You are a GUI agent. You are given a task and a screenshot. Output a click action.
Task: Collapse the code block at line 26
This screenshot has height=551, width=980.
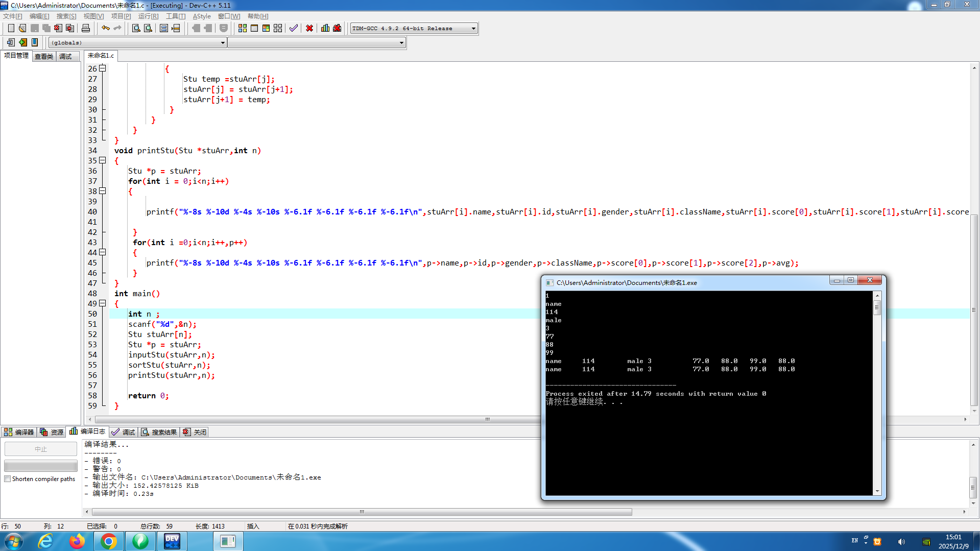[103, 68]
